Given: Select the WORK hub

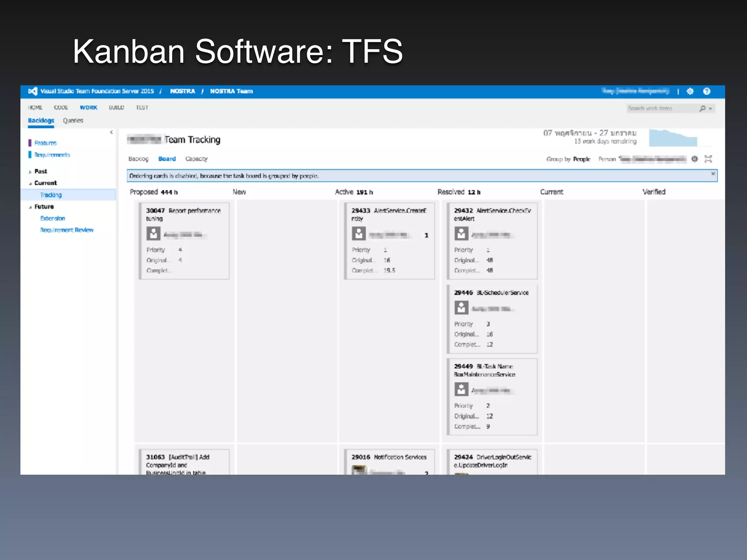Looking at the screenshot, I should [x=89, y=108].
